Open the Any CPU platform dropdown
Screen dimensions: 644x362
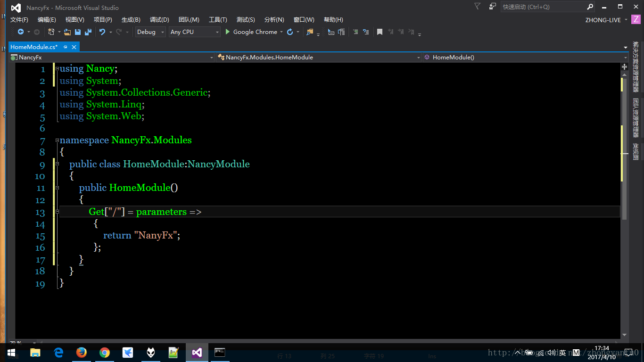click(195, 32)
